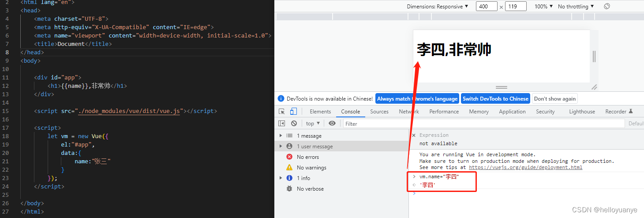The height and width of the screenshot is (218, 644).
Task: Click the viewport height field showing 119
Action: pos(516,6)
